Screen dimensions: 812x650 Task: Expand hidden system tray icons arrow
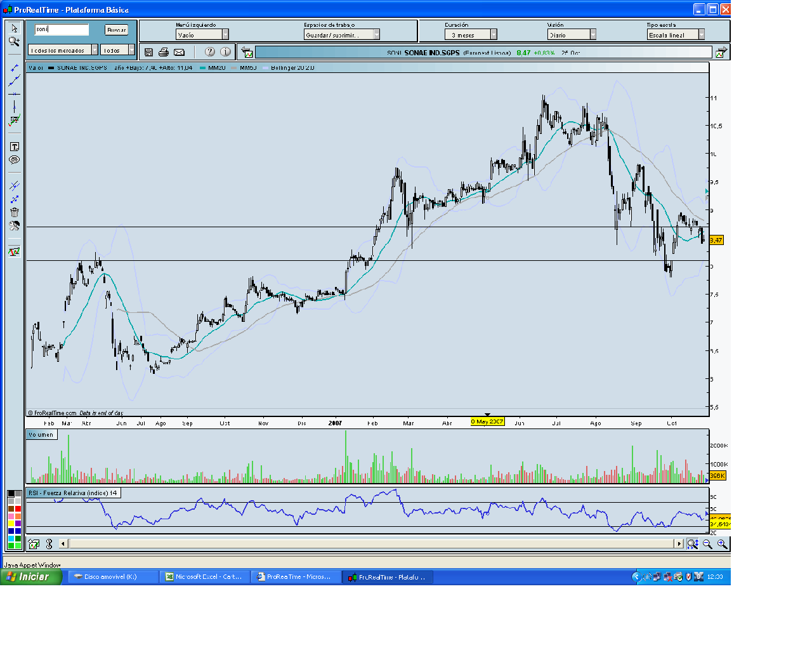coord(636,577)
